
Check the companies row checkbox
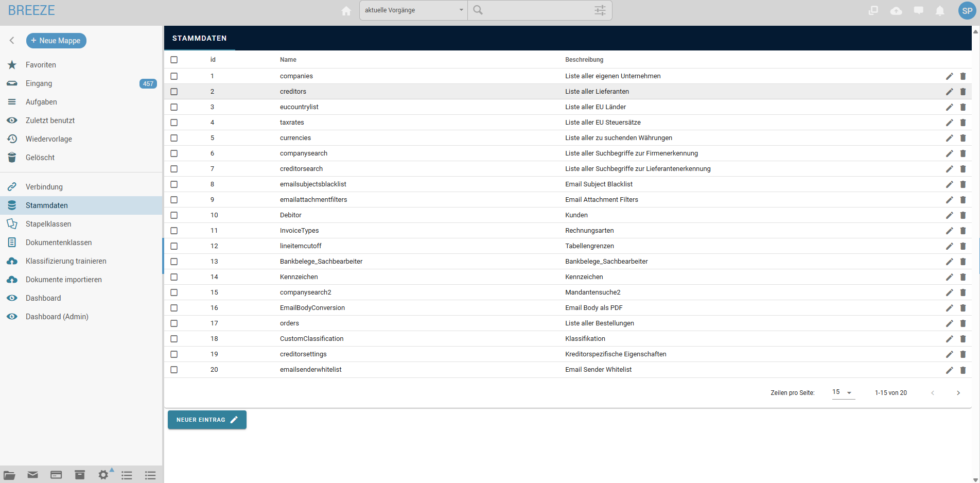[174, 76]
